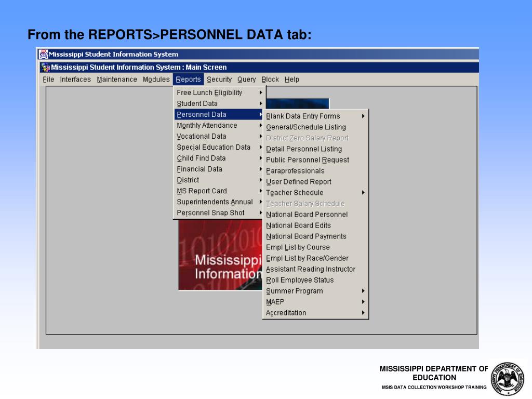Select Assistant Reading Instructor report
Viewport: 532px width, 399px height.
coord(315,269)
